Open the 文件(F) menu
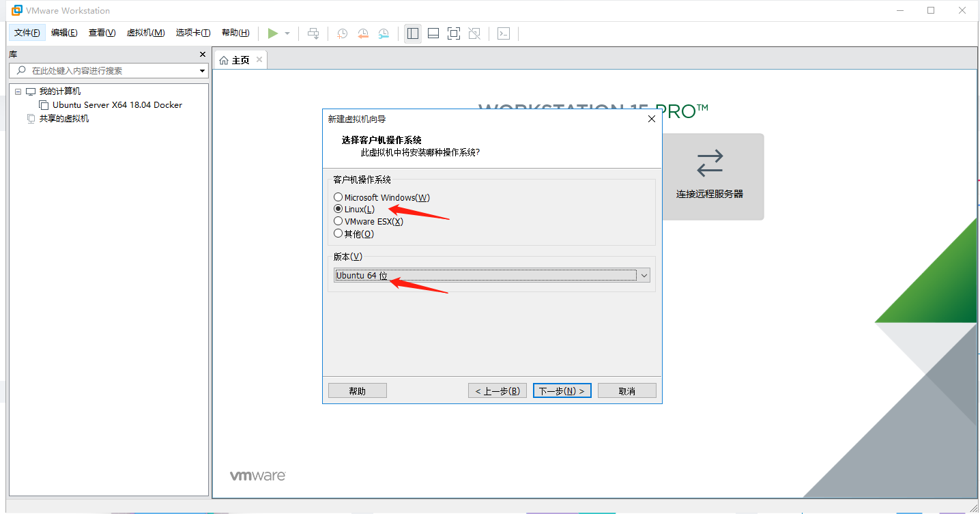 coord(27,33)
